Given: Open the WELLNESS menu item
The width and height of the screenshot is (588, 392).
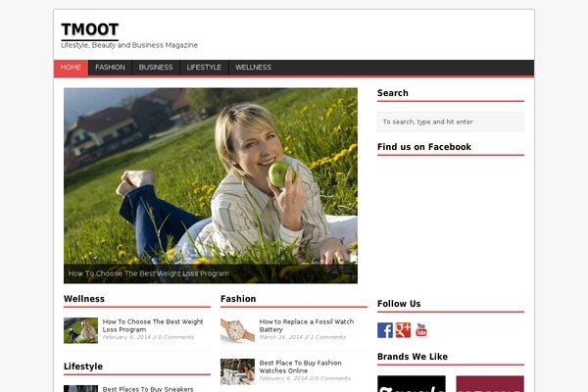Looking at the screenshot, I should point(253,68).
